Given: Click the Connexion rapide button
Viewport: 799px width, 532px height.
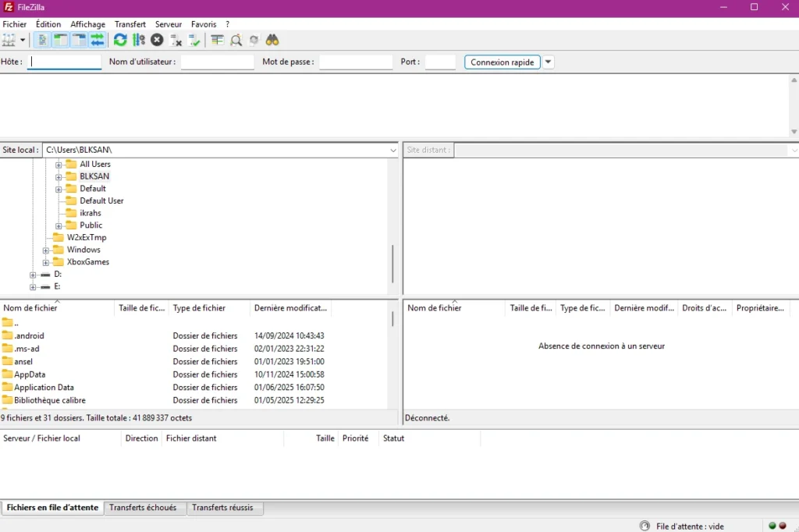Looking at the screenshot, I should pos(502,62).
